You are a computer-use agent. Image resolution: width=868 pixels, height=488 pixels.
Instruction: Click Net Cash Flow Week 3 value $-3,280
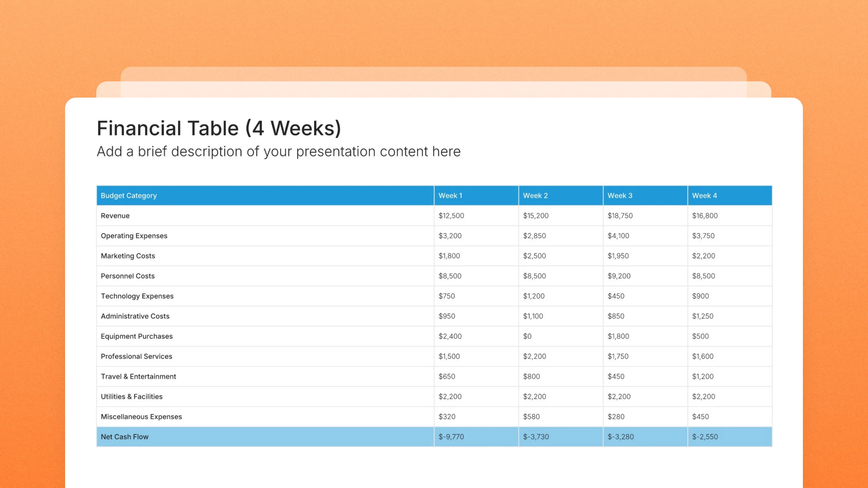point(620,437)
